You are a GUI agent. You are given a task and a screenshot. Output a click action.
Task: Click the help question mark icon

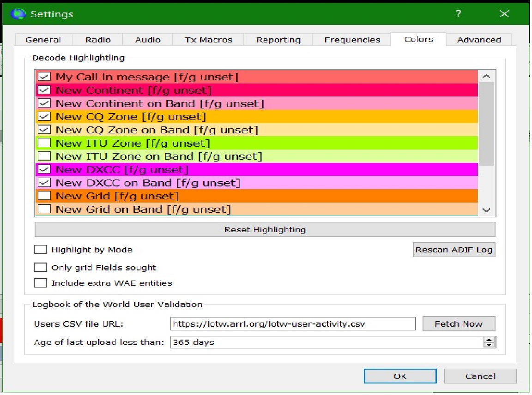(458, 14)
